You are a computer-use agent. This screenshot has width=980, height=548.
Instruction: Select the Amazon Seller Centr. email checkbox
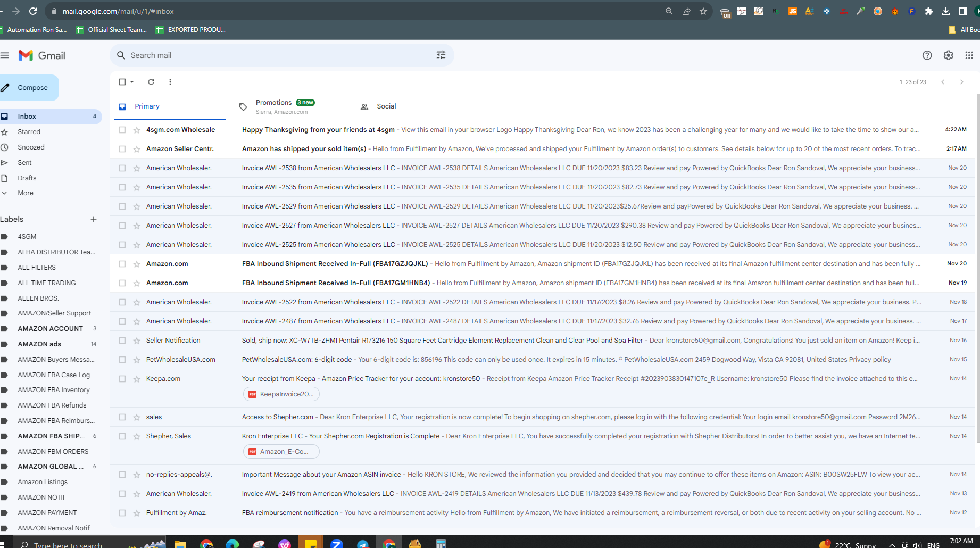(x=122, y=149)
